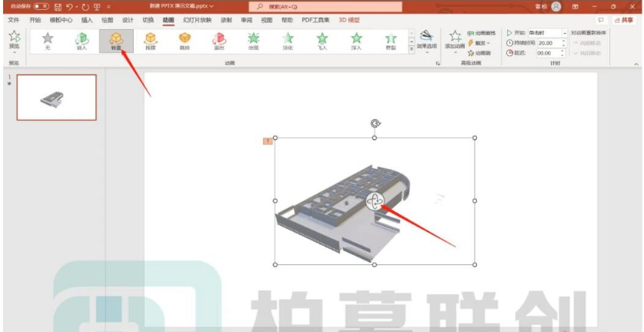Switch to the 3D 模型 tab

tap(349, 20)
